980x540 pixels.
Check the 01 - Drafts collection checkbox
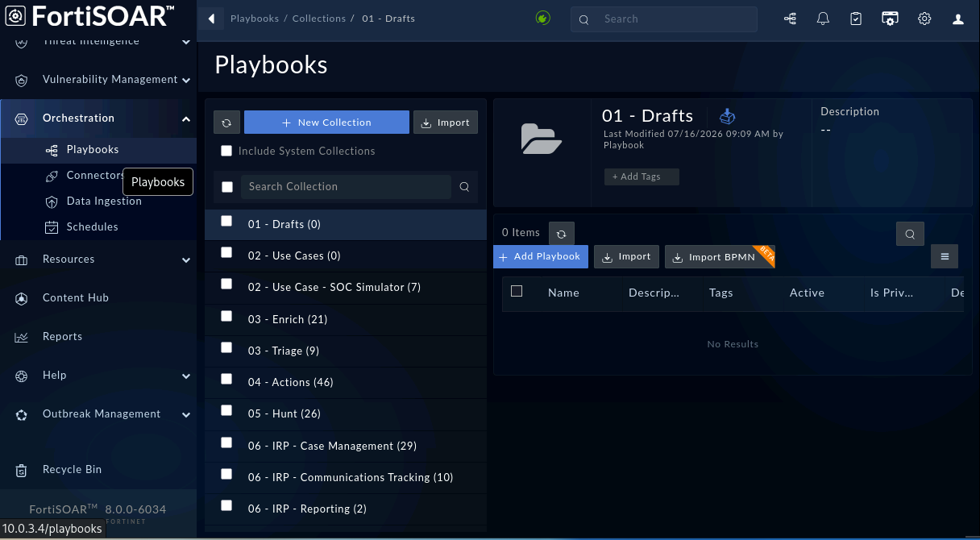(x=226, y=221)
